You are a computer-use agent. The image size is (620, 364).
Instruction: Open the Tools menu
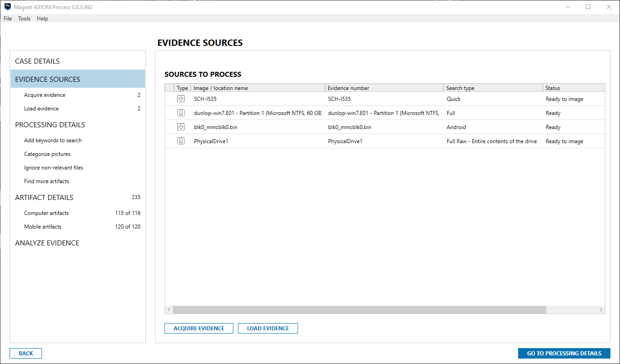point(25,19)
